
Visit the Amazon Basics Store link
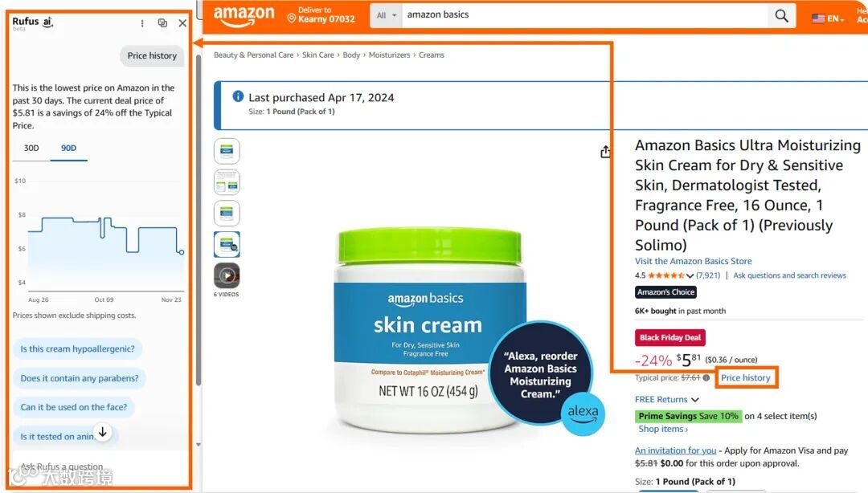click(693, 261)
